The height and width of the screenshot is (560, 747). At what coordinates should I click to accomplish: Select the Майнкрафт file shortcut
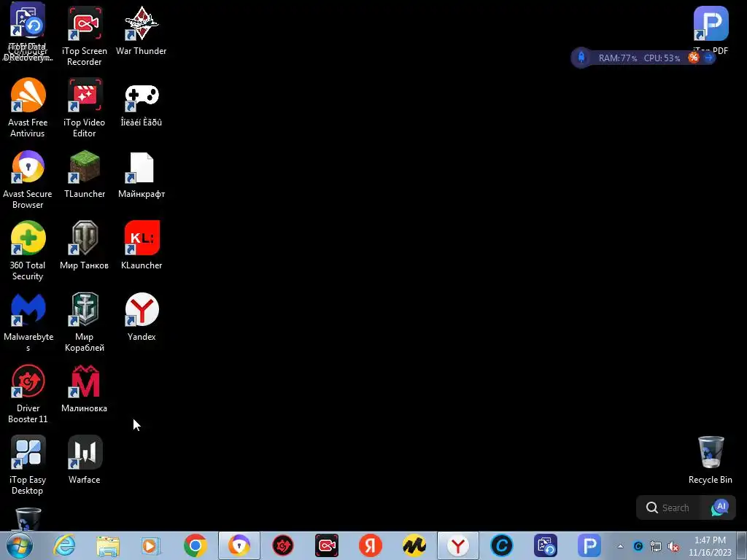point(141,174)
